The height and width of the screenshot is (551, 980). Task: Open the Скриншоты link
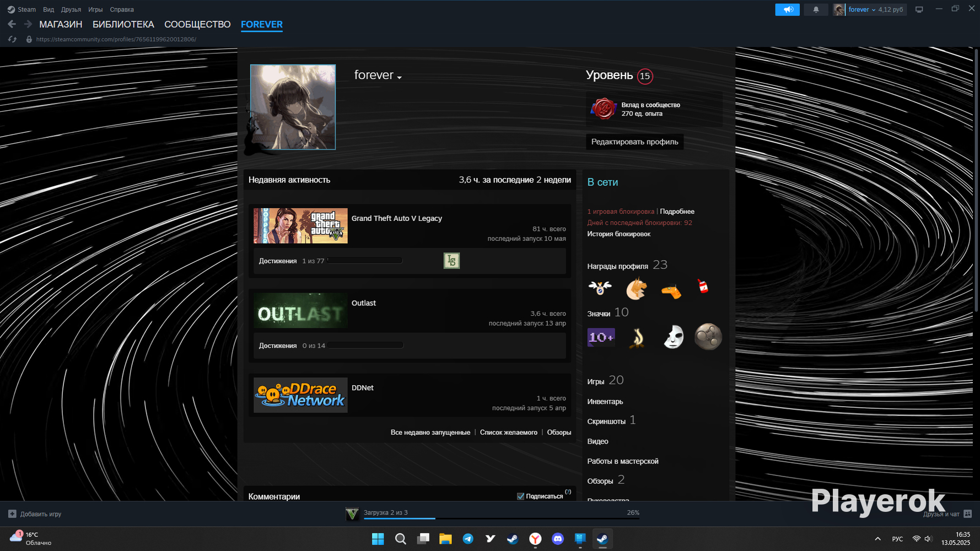(606, 422)
